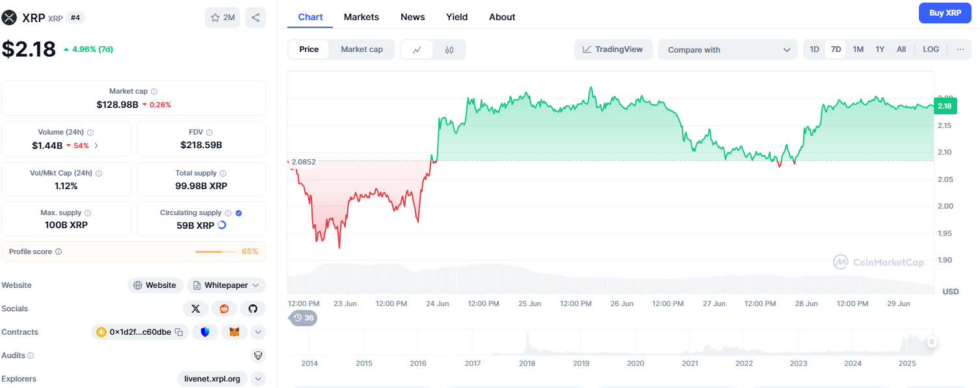Screen dimensions: 980x388
Task: Open Market cap info tooltip icon
Action: point(154,92)
